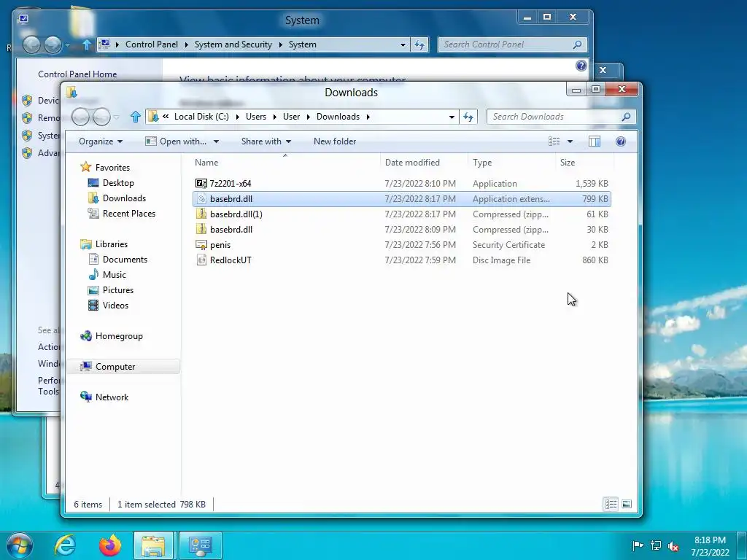The image size is (747, 560).
Task: Refresh the System window address bar
Action: tap(419, 44)
